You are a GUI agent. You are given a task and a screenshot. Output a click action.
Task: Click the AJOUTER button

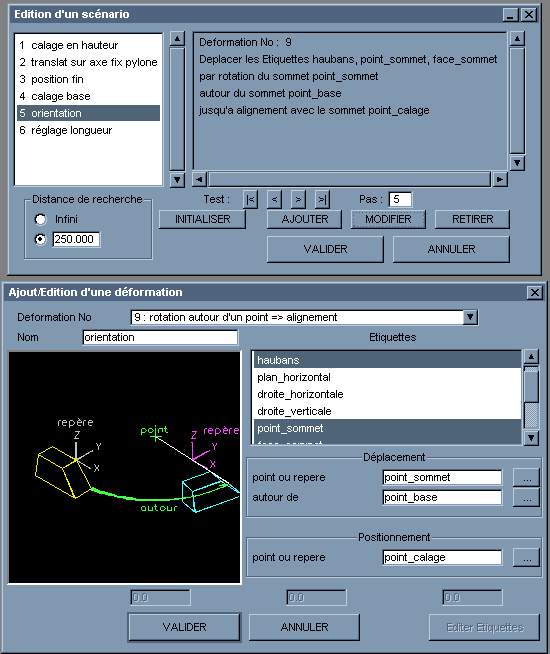(304, 219)
